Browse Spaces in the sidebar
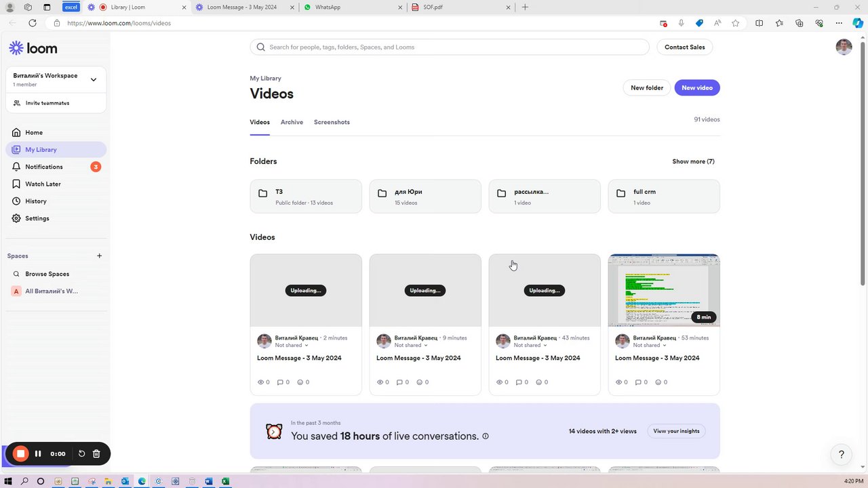This screenshot has height=488, width=868. 56,274
